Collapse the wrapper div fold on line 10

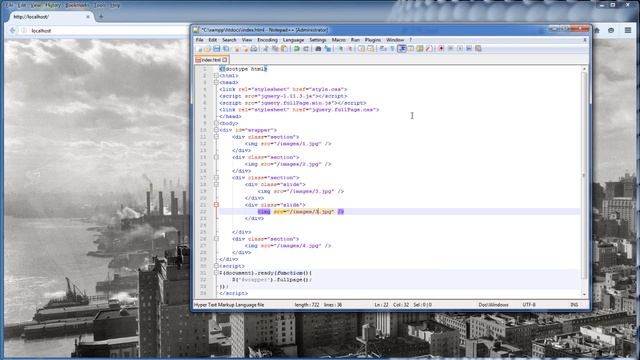point(216,130)
